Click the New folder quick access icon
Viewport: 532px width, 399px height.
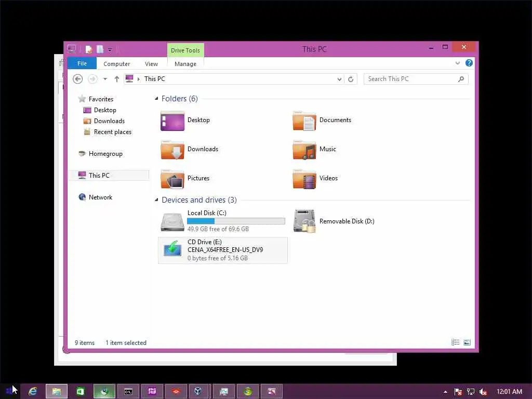click(x=100, y=49)
